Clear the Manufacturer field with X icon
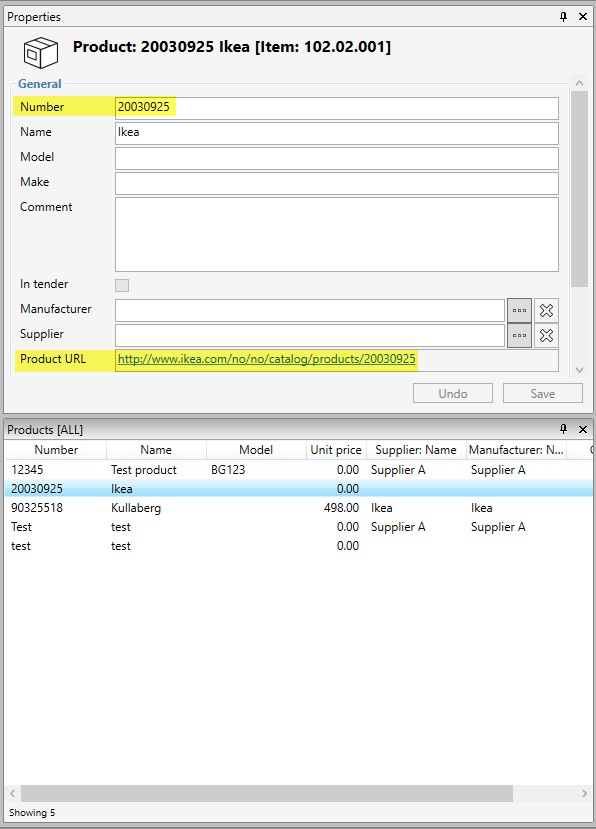This screenshot has height=829, width=596. point(546,310)
